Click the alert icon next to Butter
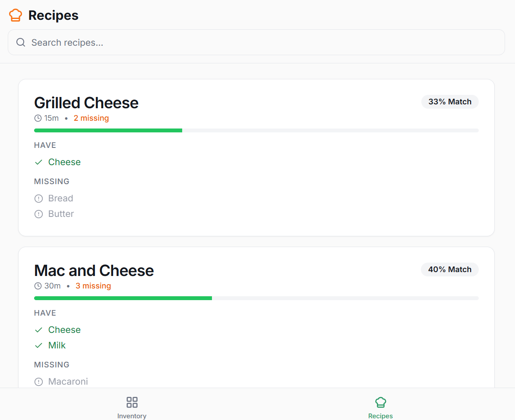The image size is (515, 420). click(x=39, y=214)
